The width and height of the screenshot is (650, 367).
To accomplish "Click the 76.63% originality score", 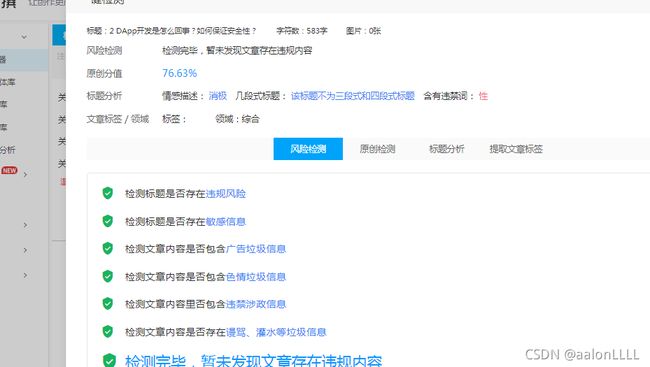I will click(179, 73).
